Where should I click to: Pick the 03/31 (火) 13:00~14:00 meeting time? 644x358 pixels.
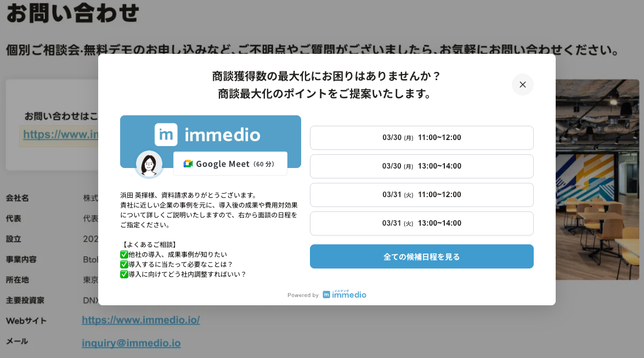coord(421,223)
